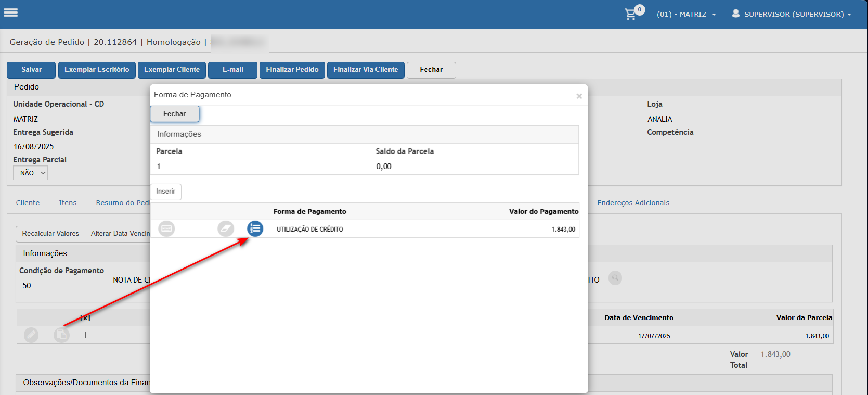Open the hamburger menu icon
The width and height of the screenshot is (868, 395).
10,12
